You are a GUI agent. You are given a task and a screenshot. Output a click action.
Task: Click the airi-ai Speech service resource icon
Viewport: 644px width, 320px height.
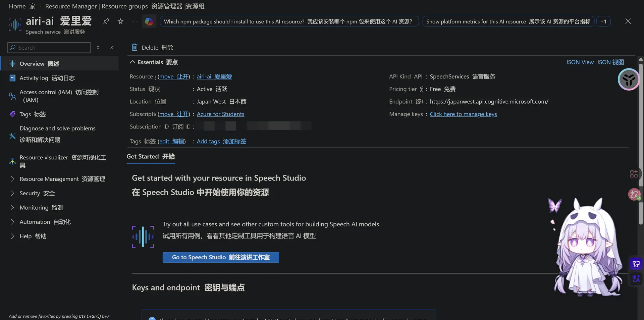(15, 24)
